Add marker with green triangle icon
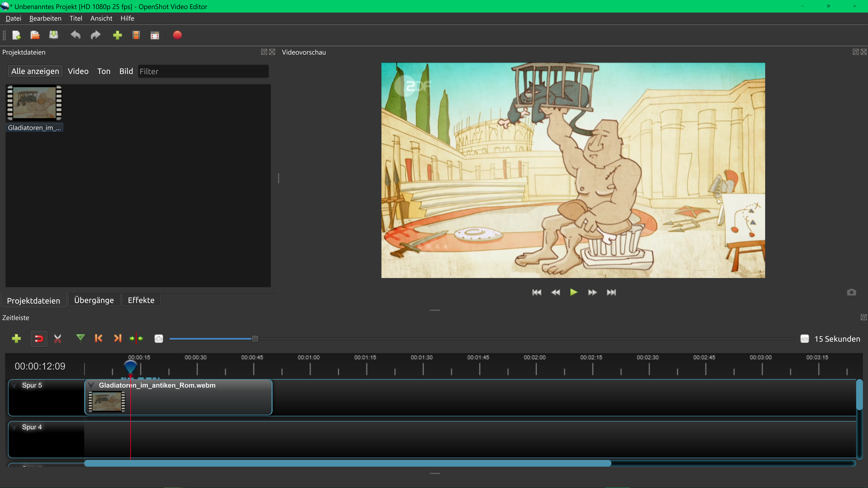This screenshot has height=488, width=868. click(x=80, y=338)
